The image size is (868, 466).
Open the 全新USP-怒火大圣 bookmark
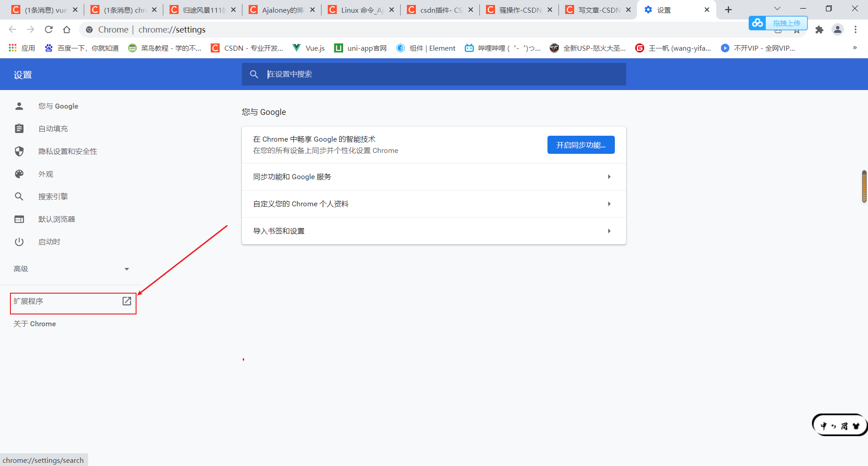tap(588, 48)
